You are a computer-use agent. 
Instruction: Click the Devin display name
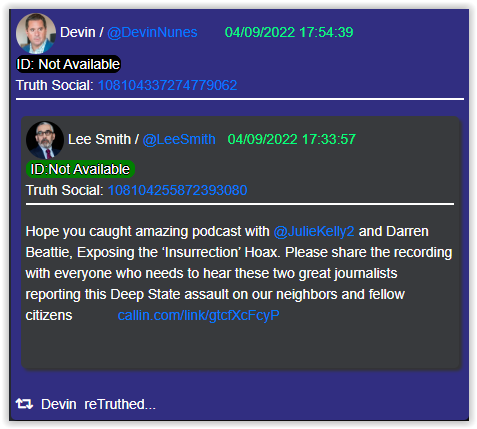click(78, 32)
